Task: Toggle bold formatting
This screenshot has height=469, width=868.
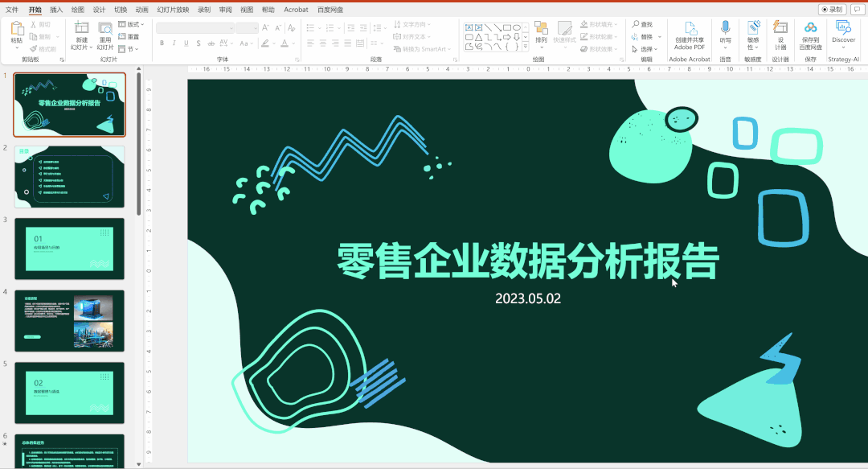Action: click(162, 42)
